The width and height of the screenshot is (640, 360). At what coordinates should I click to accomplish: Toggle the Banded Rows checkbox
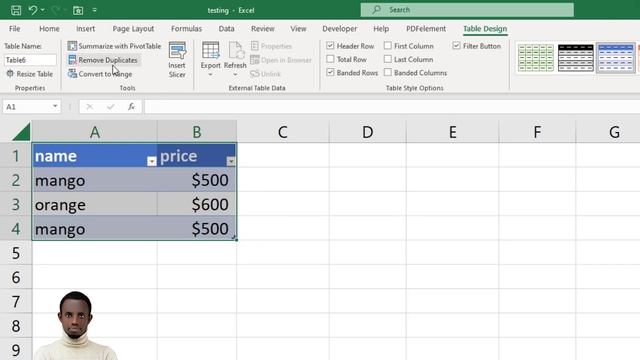(x=330, y=72)
